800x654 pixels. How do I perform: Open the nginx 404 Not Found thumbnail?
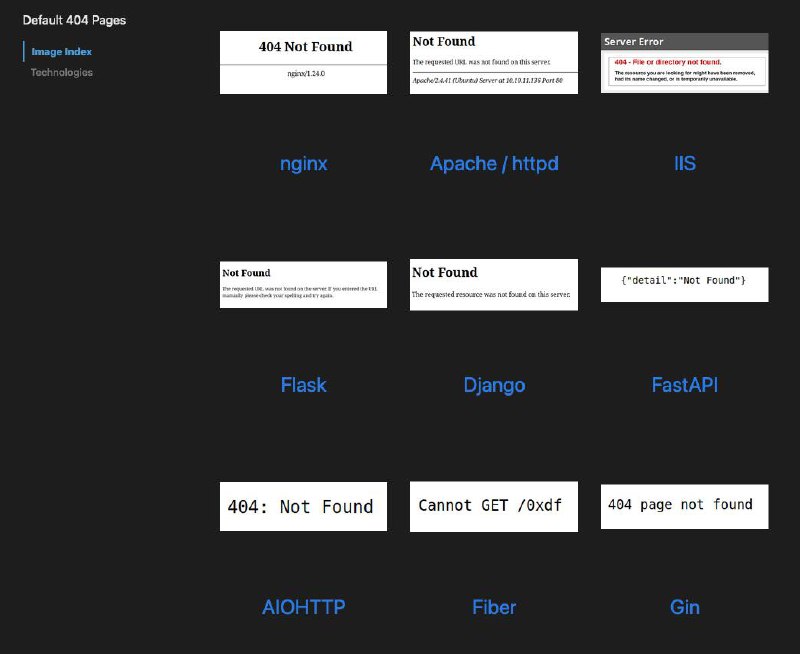(x=303, y=62)
